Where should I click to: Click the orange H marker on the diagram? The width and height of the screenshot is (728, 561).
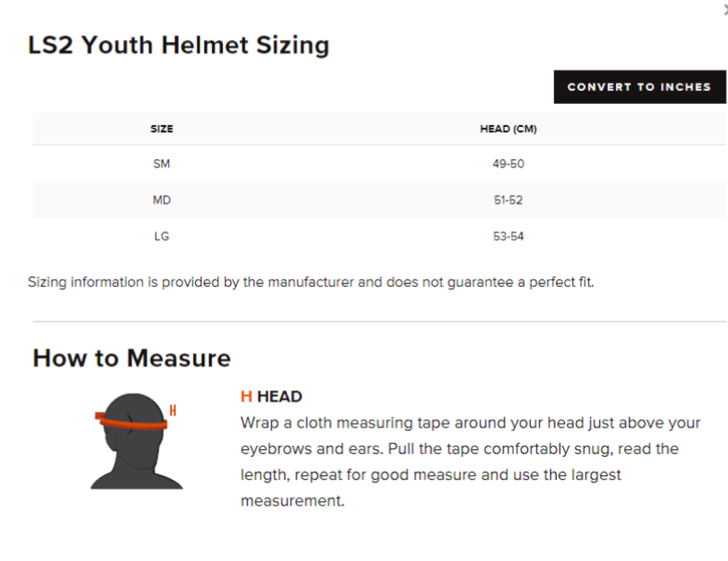(173, 410)
